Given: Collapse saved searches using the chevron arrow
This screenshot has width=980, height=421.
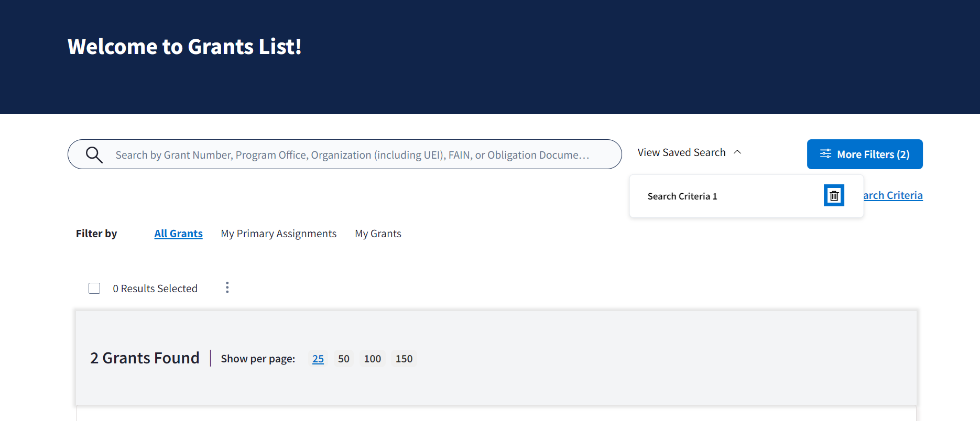Looking at the screenshot, I should pos(737,152).
